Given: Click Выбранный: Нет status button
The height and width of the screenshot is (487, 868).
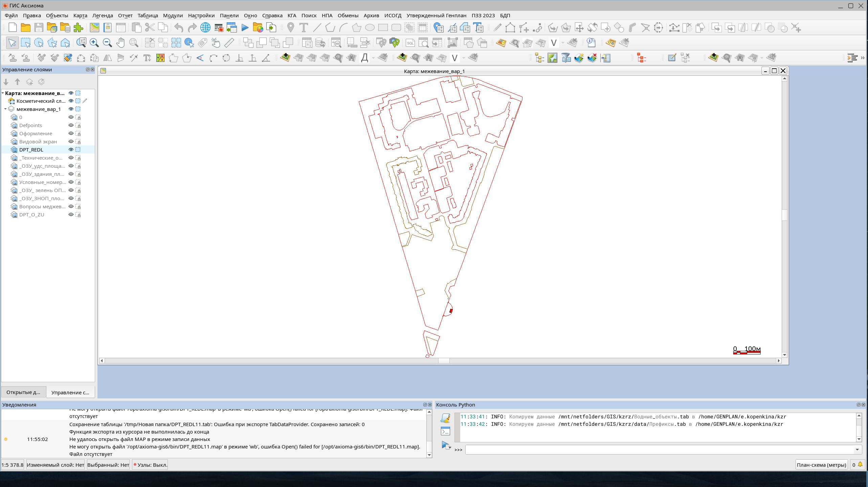Looking at the screenshot, I should [x=108, y=465].
